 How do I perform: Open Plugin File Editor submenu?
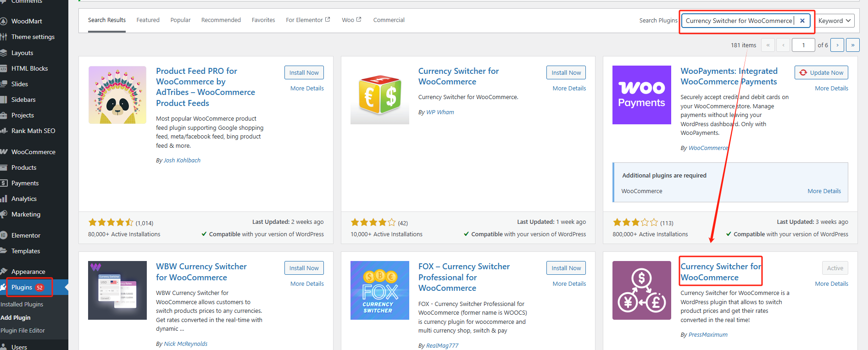point(22,330)
